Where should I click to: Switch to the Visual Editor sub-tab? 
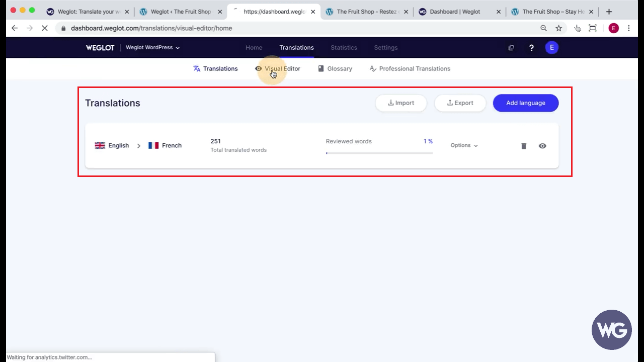click(x=278, y=69)
